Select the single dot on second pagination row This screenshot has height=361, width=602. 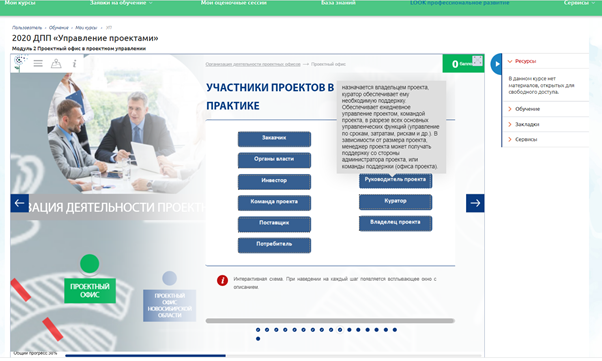[x=258, y=339]
